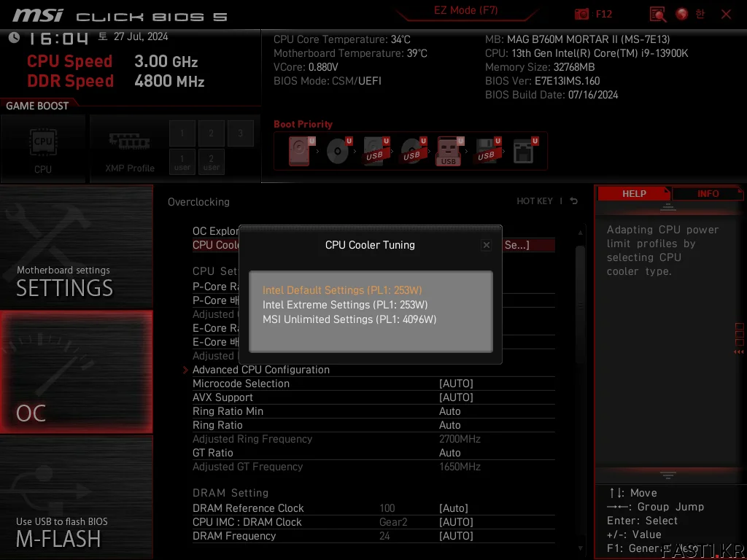Open M-FLASH BIOS flashing utility

coord(77,497)
